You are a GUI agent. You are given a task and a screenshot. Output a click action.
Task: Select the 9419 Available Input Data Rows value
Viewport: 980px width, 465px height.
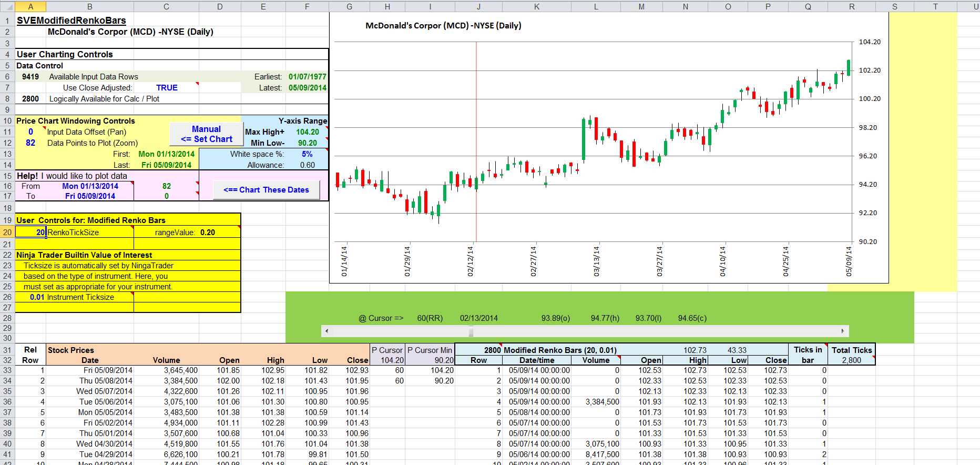pyautogui.click(x=30, y=77)
